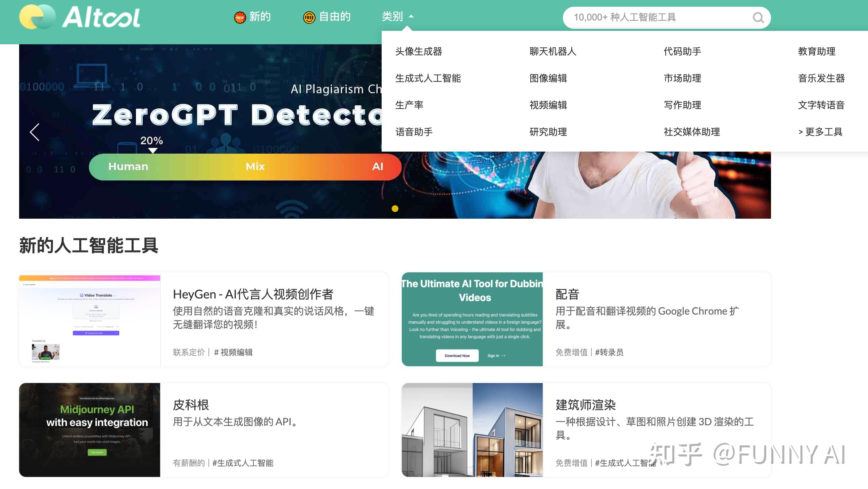Select the yellow carousel dot indicator

click(x=395, y=209)
